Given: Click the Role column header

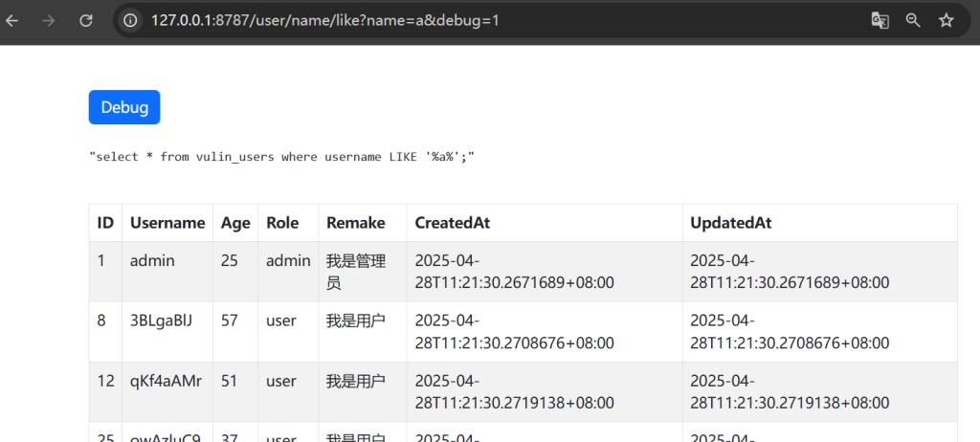Looking at the screenshot, I should pos(282,223).
